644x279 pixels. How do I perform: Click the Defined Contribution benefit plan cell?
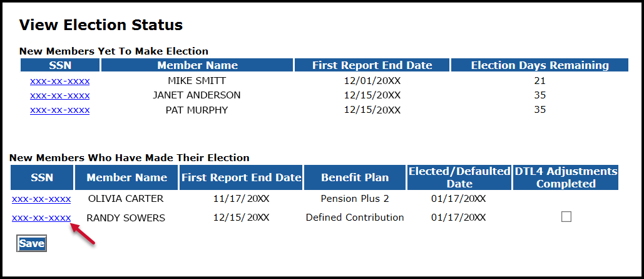[355, 218]
